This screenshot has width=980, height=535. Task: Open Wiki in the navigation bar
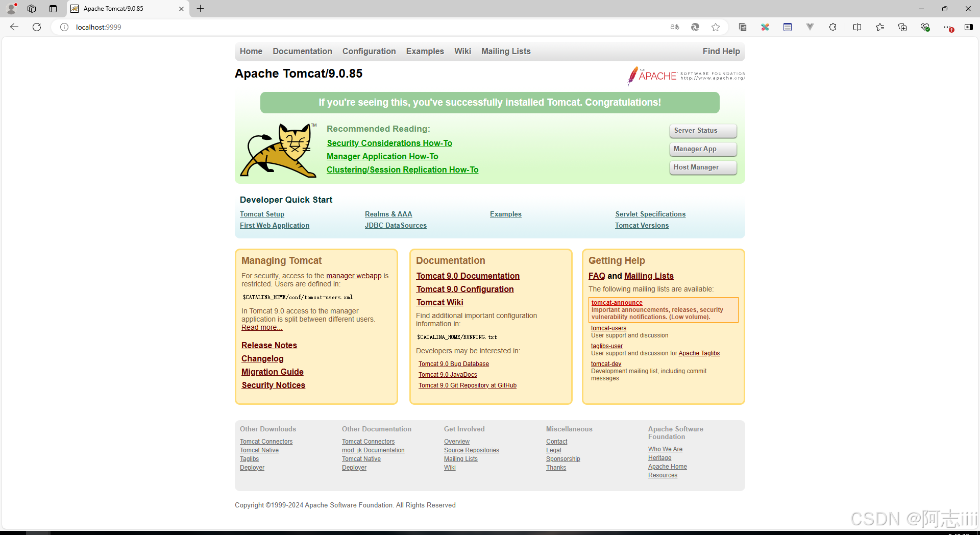point(462,51)
